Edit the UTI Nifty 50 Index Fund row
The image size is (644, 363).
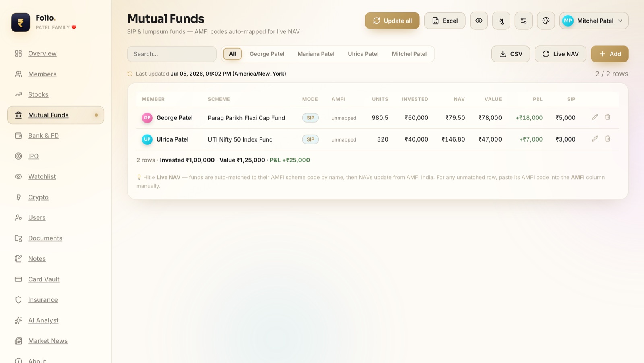(595, 139)
